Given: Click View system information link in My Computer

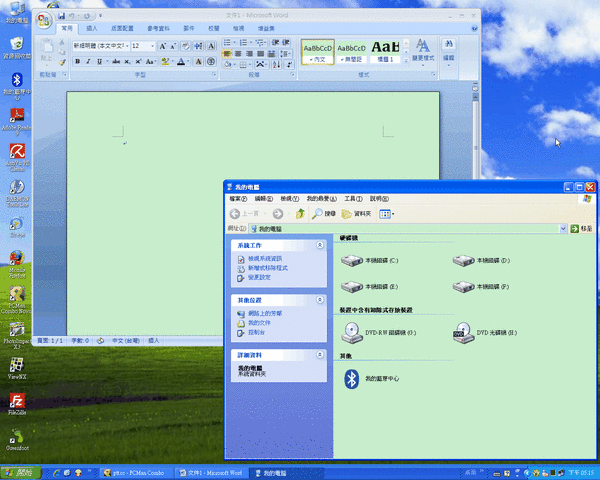Looking at the screenshot, I should point(265,259).
